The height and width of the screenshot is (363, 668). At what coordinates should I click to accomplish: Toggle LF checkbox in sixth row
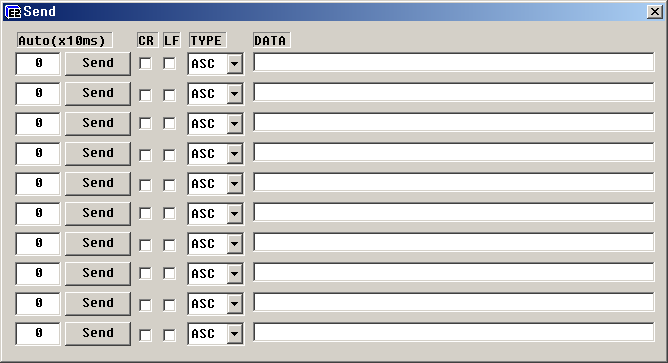[169, 213]
